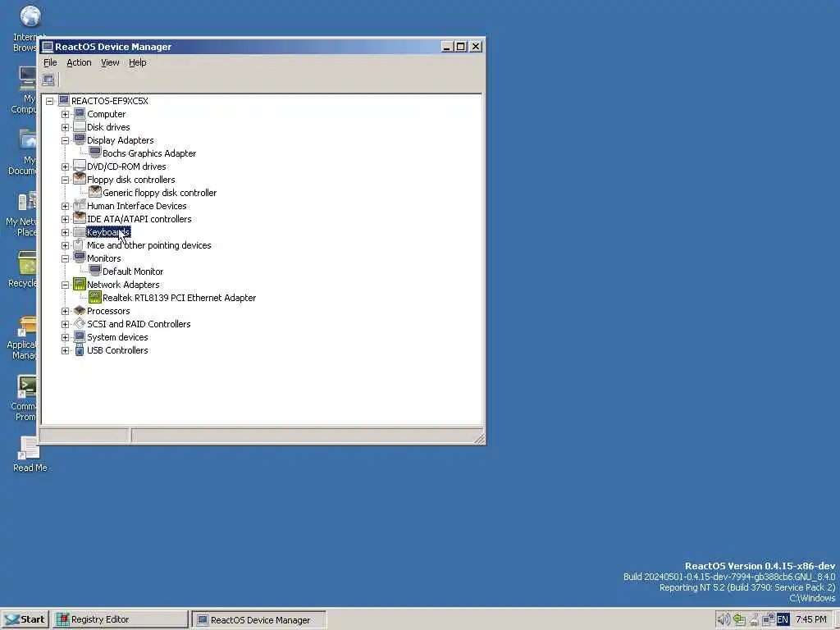Select the Disk drives label
Screen dimensions: 840x630
pyautogui.click(x=108, y=127)
